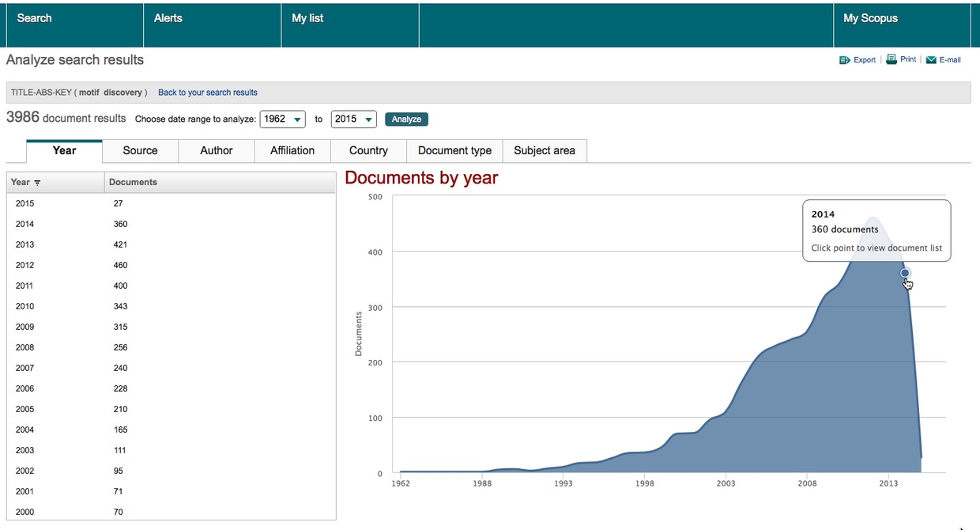
Task: Click the Export link text
Action: tap(865, 60)
